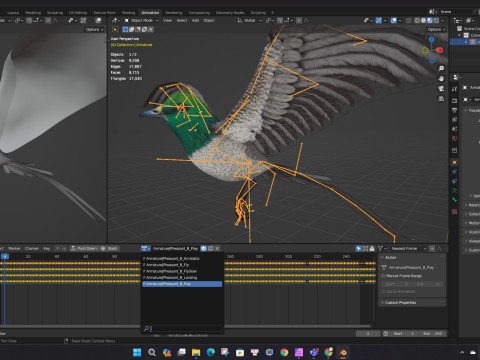Enable Manual Frame Range checkbox
The height and width of the screenshot is (360, 480).
pyautogui.click(x=383, y=276)
